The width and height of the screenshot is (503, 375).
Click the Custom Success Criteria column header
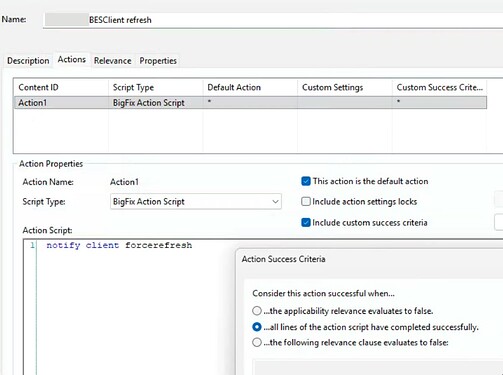(439, 87)
